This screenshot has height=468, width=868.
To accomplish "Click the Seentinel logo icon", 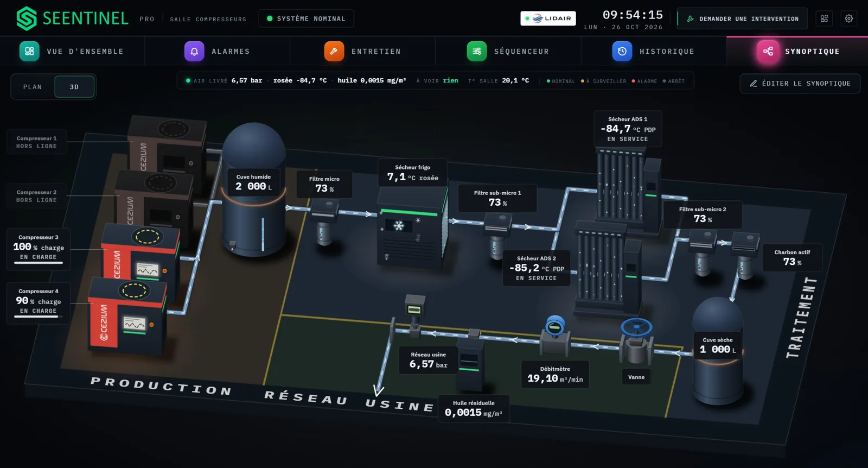I will tap(27, 18).
